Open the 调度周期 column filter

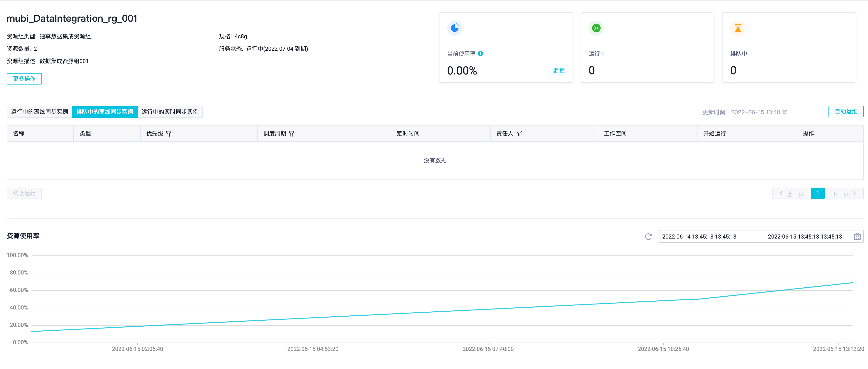(x=291, y=134)
